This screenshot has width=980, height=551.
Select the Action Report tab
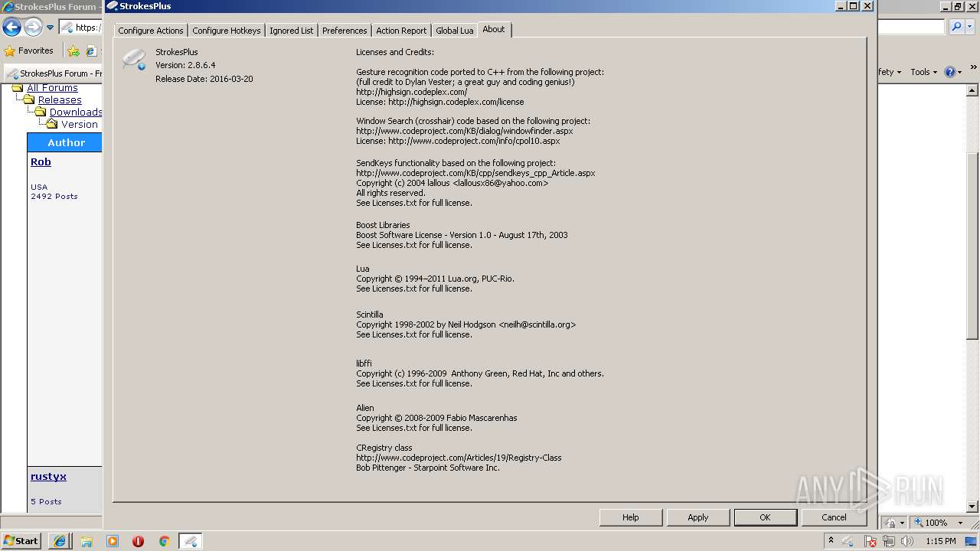click(401, 31)
